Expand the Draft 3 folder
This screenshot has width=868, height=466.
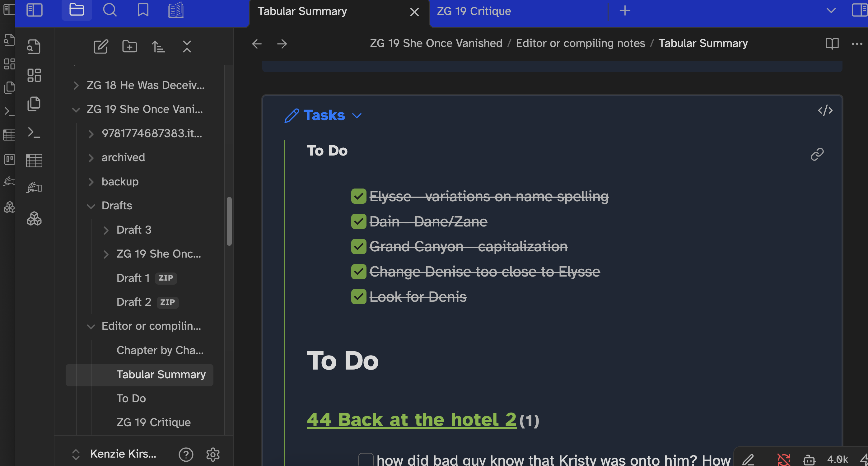106,230
